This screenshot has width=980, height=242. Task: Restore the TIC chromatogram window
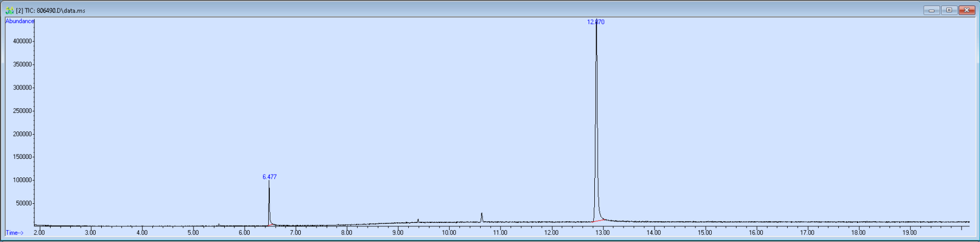coord(949,10)
